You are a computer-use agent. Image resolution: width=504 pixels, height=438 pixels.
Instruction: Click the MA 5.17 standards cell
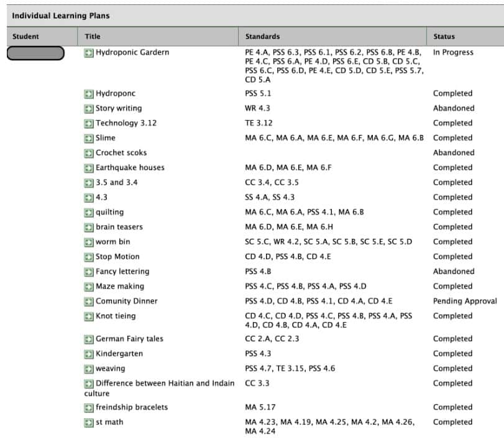click(x=260, y=407)
